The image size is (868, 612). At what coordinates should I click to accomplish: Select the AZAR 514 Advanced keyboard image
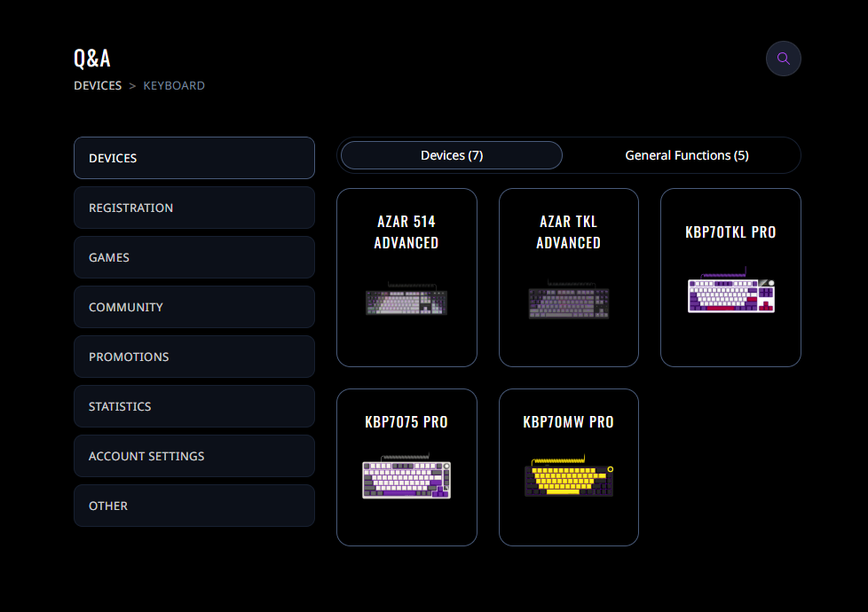406,300
